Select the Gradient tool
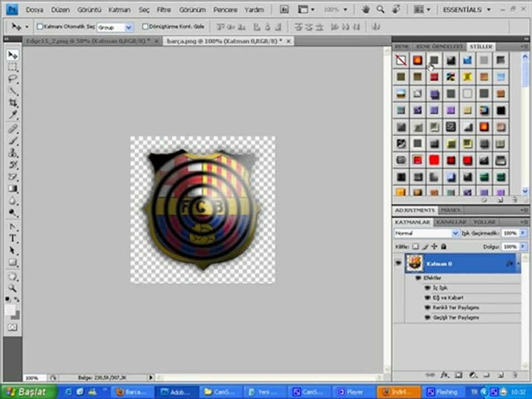Viewport: 532px width, 399px height. 13,188
